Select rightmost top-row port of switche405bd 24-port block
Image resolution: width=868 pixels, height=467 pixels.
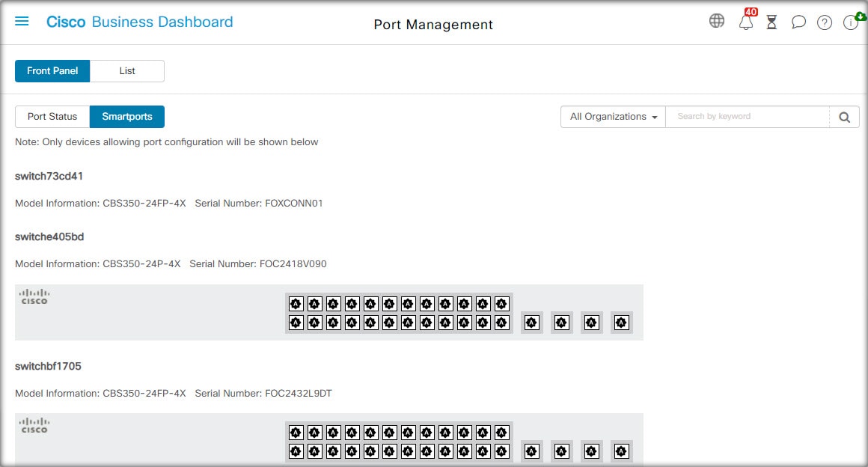coord(501,304)
